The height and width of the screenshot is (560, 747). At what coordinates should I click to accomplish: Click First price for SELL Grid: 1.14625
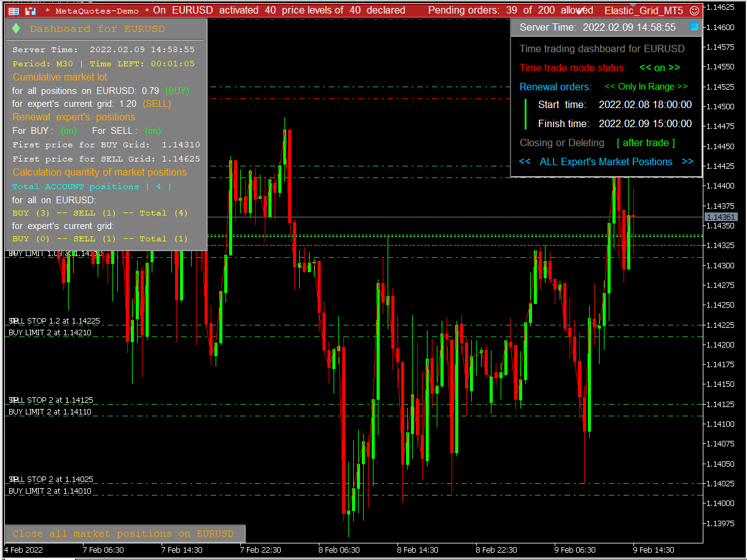pyautogui.click(x=106, y=158)
